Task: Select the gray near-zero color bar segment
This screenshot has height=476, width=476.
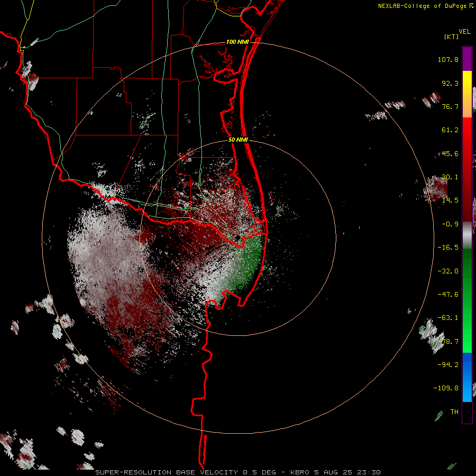Action: pyautogui.click(x=467, y=234)
